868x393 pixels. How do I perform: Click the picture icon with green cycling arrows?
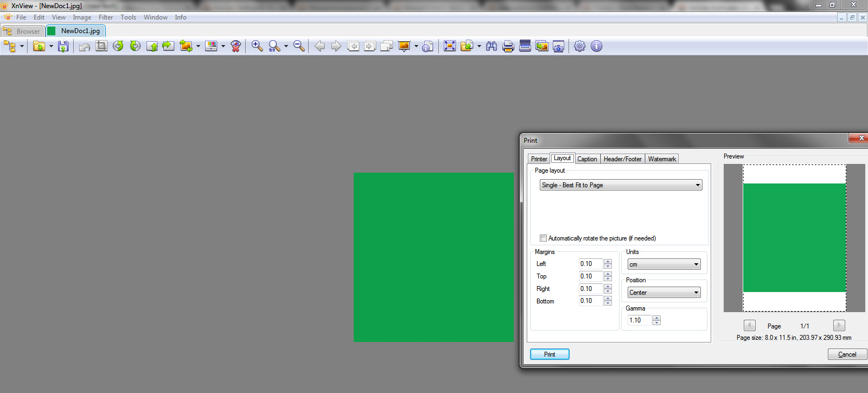click(x=186, y=46)
